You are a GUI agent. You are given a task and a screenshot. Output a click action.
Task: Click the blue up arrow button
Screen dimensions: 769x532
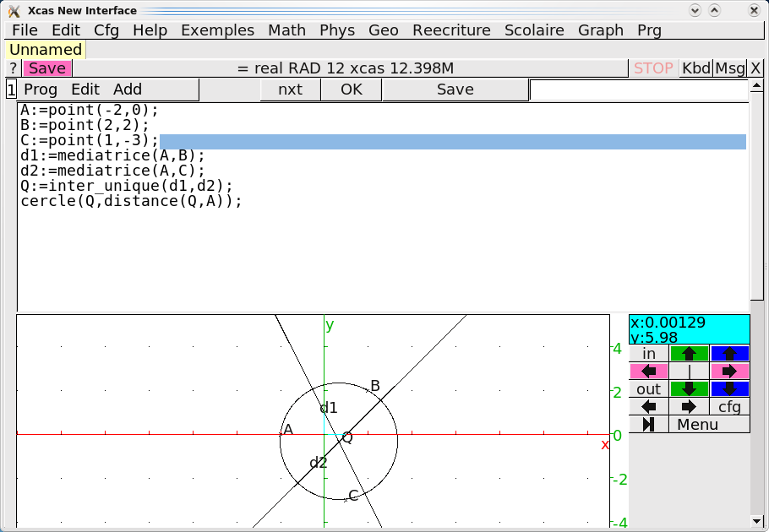click(730, 353)
